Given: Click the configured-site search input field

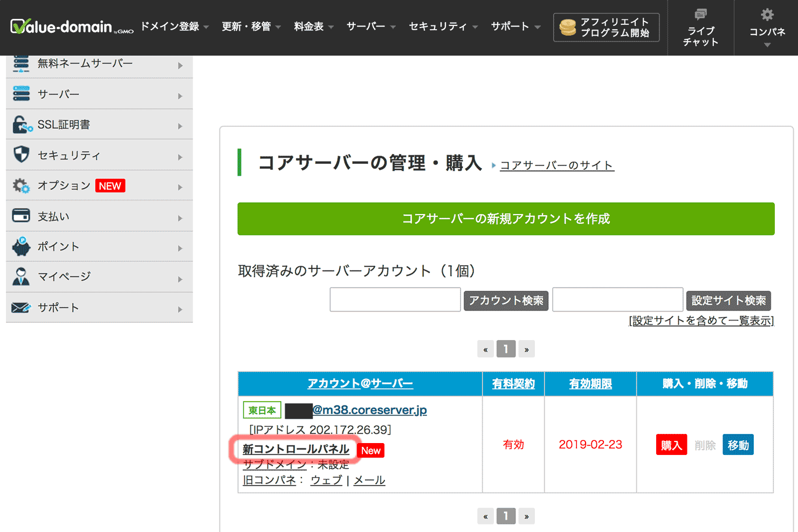Looking at the screenshot, I should 618,300.
